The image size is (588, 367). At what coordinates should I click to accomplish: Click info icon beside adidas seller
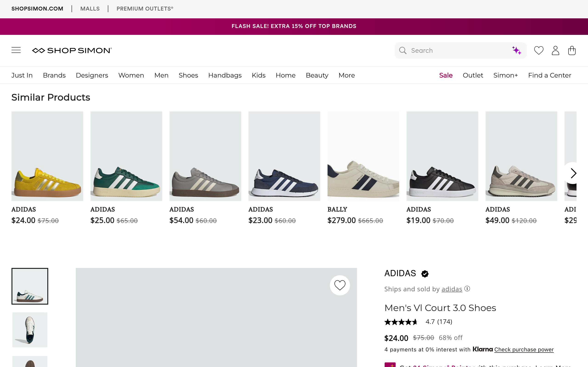coord(467,289)
